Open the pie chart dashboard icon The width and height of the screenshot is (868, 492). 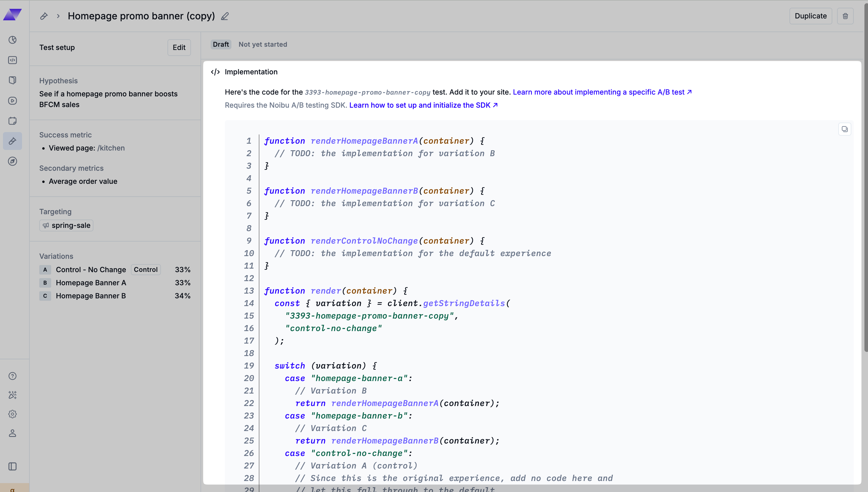[12, 40]
